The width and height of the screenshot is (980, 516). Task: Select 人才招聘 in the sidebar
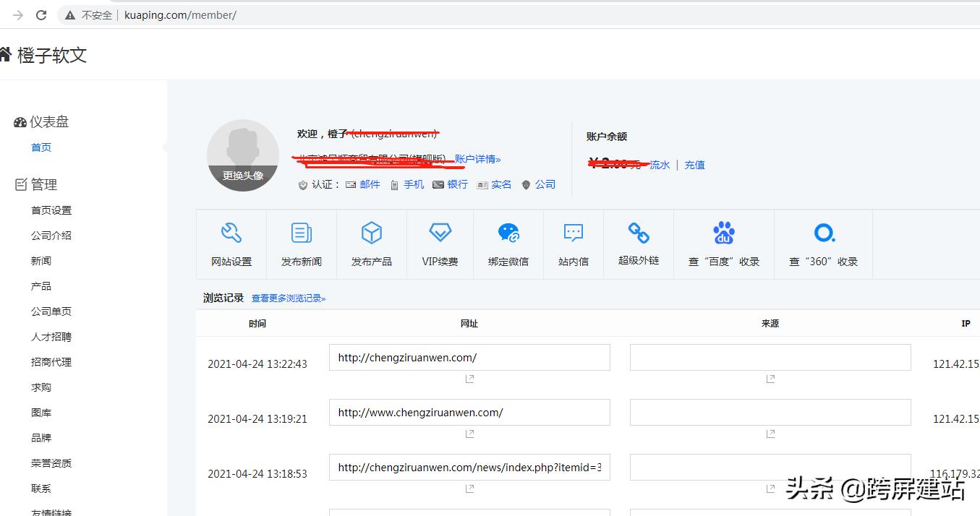[x=51, y=337]
